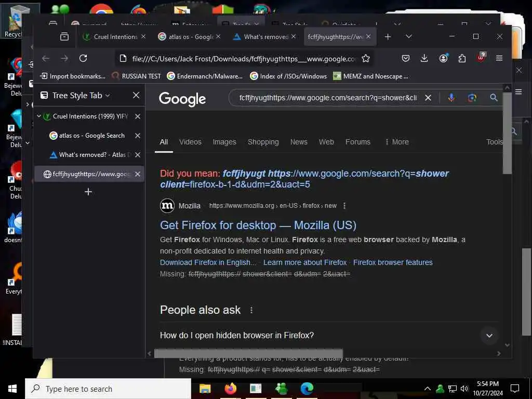The height and width of the screenshot is (399, 532).
Task: Click the Google search input field
Action: [328, 98]
